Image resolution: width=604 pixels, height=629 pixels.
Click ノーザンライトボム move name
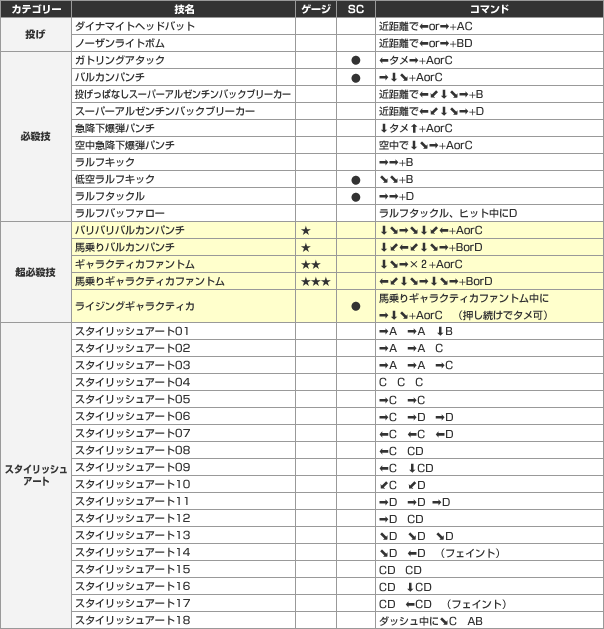point(120,43)
